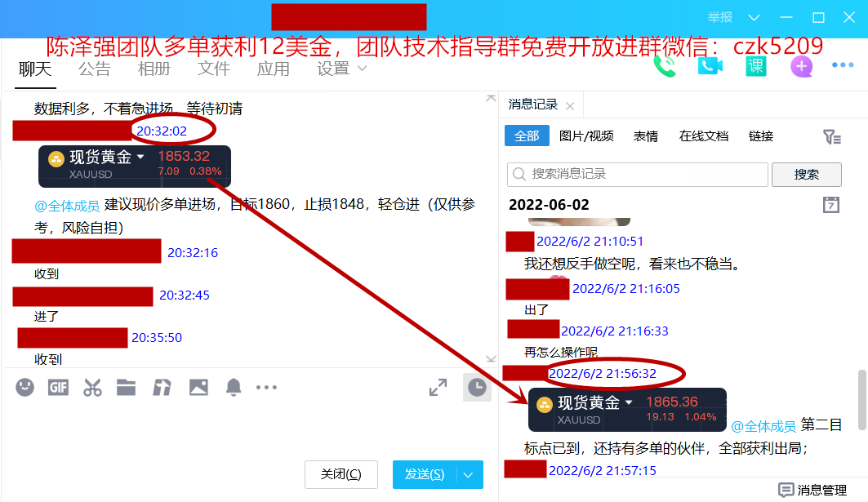Click the XAUUSD 1853.32 quote card

coord(135,166)
